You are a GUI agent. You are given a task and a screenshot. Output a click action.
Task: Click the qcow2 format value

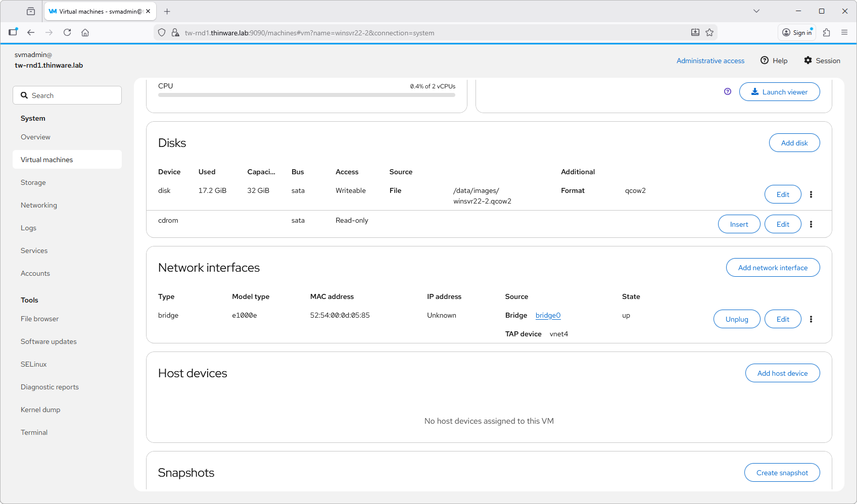[635, 190]
